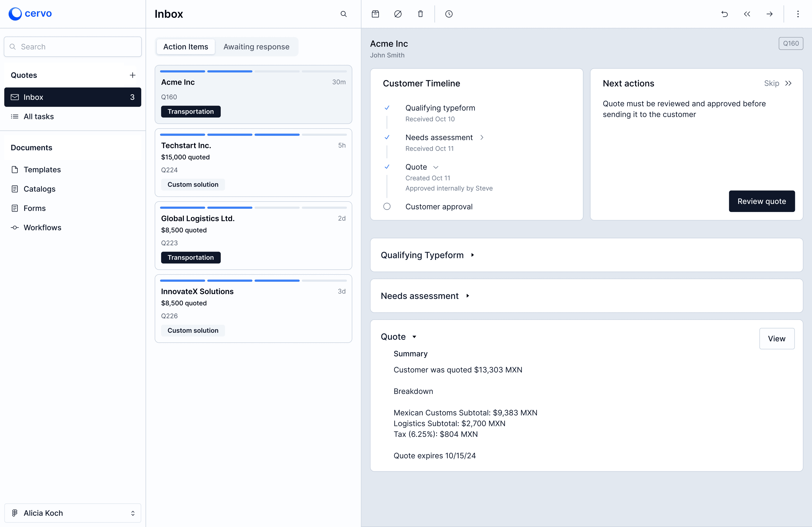This screenshot has height=527, width=812.
Task: Toggle the Needs assessment completed checkmark
Action: point(387,137)
